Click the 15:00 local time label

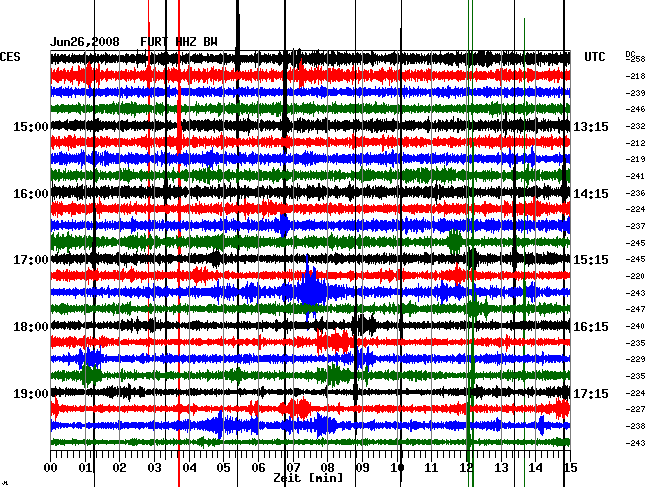31,126
